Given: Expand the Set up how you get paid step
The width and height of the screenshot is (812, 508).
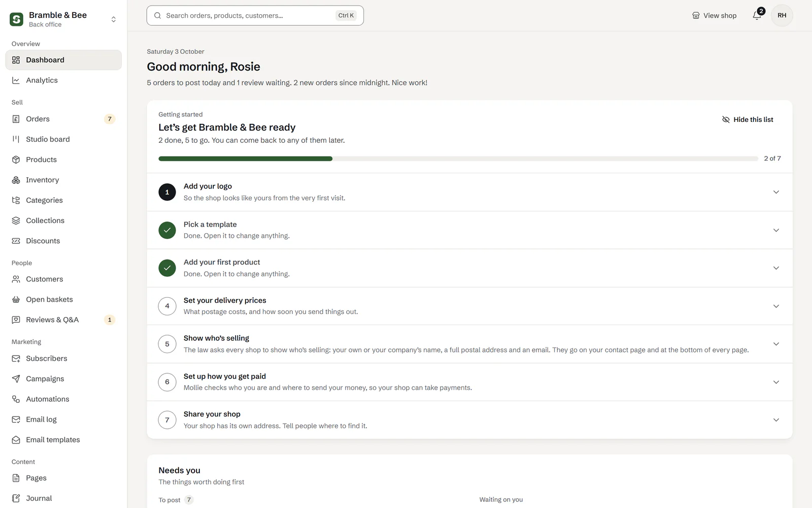Looking at the screenshot, I should click(x=776, y=382).
